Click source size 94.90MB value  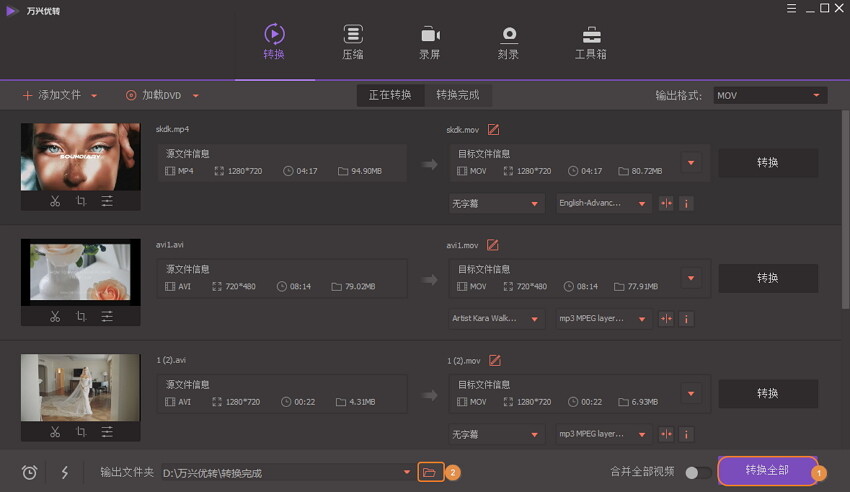[366, 171]
